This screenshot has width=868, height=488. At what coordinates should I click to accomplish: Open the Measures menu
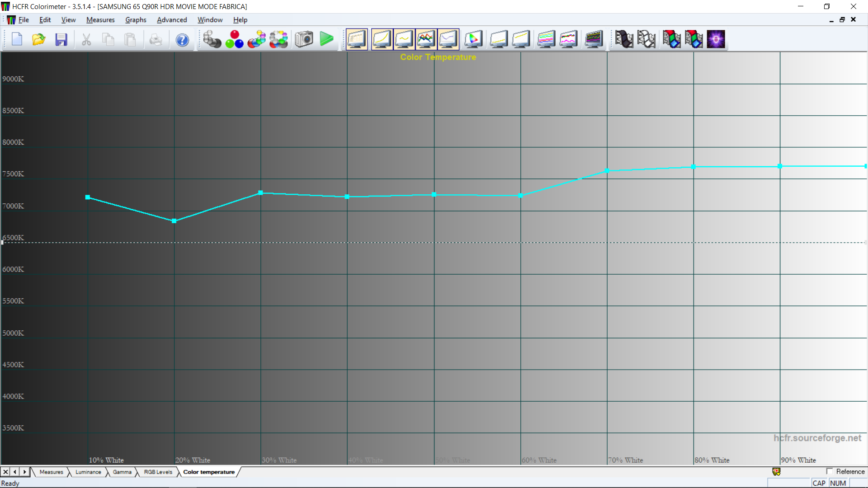coord(100,20)
